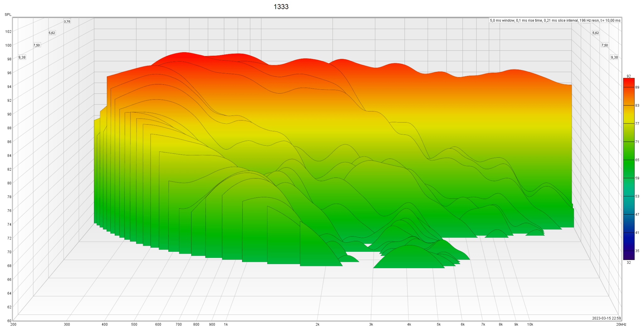Click the "500" frequency axis label

tap(134, 324)
